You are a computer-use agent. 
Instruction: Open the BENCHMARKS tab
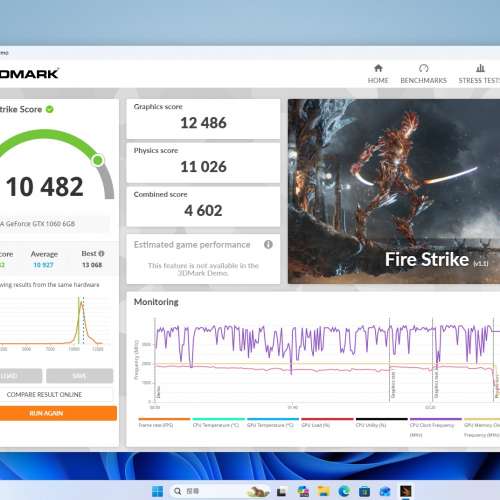tap(423, 74)
